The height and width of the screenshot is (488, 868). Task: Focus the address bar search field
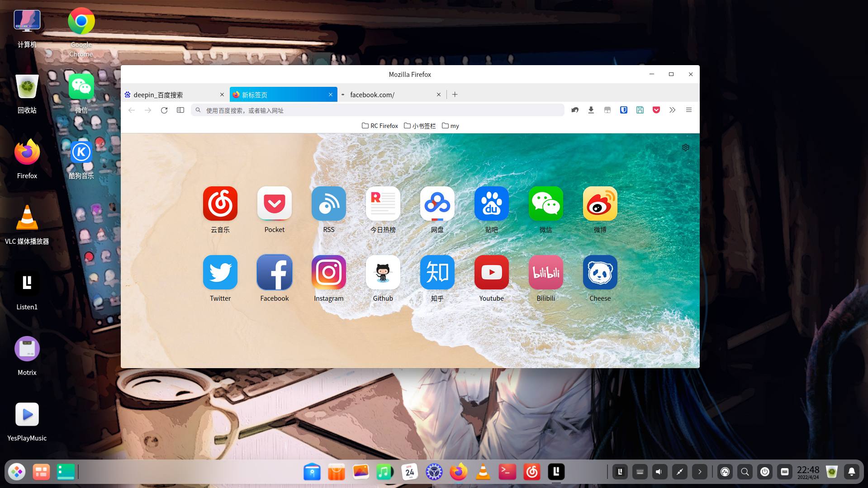(x=378, y=110)
